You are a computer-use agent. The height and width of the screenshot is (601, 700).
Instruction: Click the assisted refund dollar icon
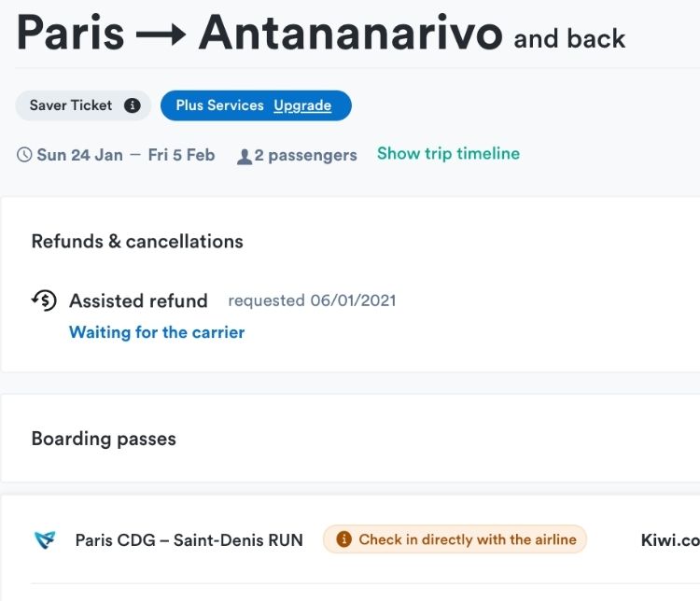click(44, 300)
